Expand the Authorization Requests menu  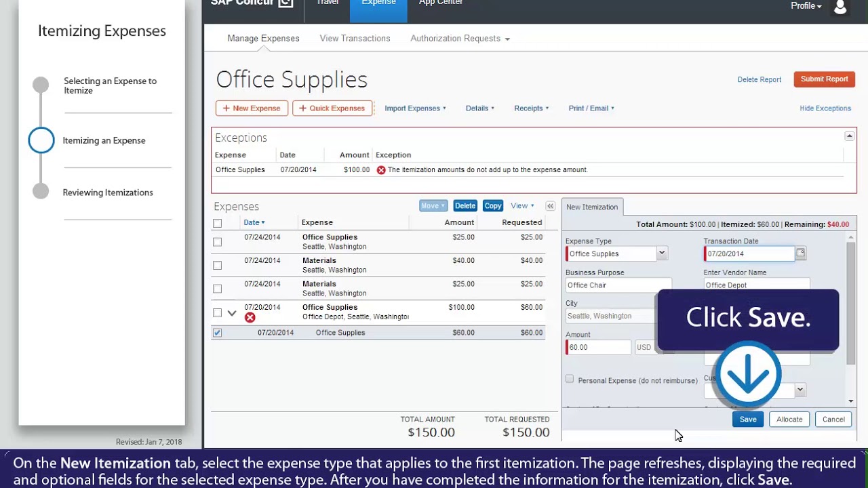pos(460,39)
